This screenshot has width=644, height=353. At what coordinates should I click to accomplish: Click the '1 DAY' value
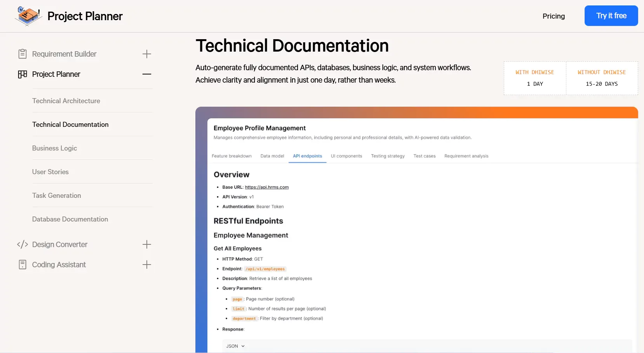point(535,84)
